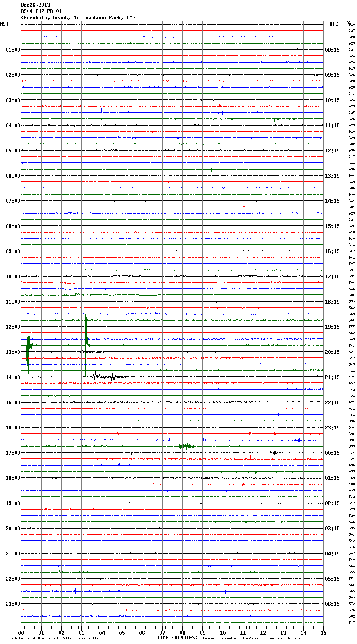357x644 pixels.
Task: Select the 21:00 MST time label
Action: (x=13, y=554)
